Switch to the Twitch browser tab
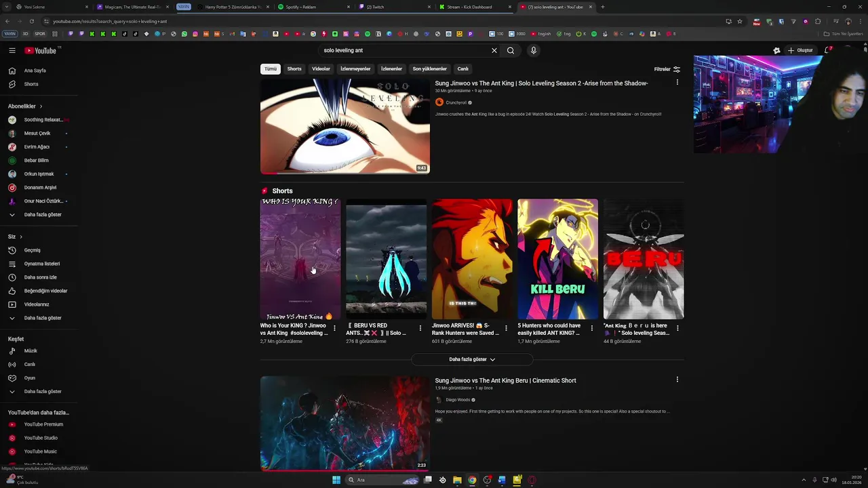868x488 pixels. 395,7
